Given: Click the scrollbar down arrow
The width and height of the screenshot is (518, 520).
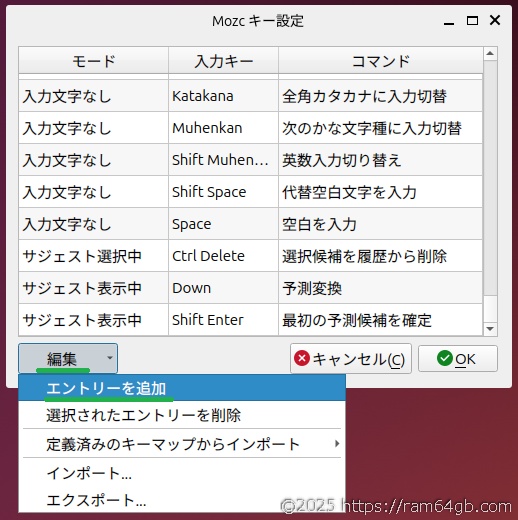Looking at the screenshot, I should click(490, 329).
